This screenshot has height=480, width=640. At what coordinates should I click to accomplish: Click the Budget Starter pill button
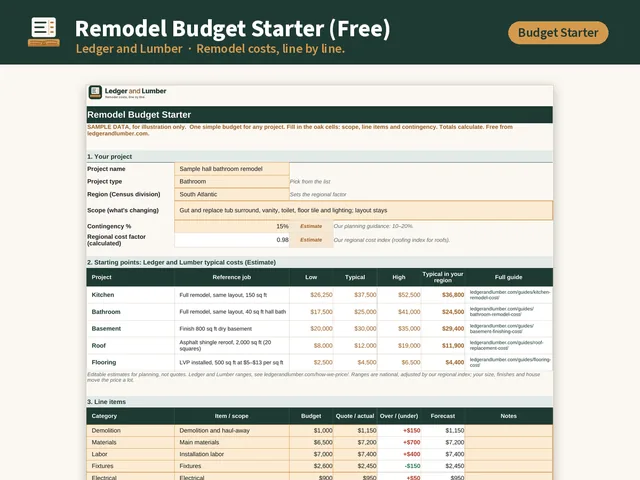click(x=558, y=33)
